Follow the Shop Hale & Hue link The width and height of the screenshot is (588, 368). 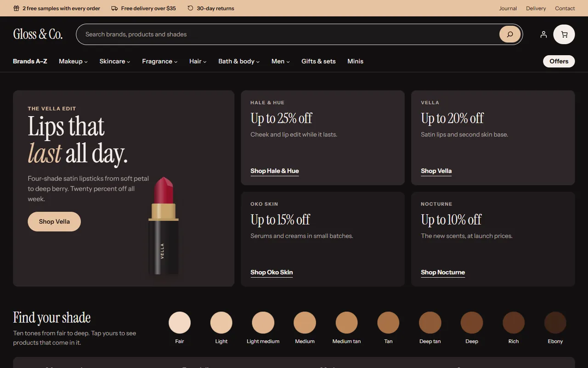click(275, 171)
